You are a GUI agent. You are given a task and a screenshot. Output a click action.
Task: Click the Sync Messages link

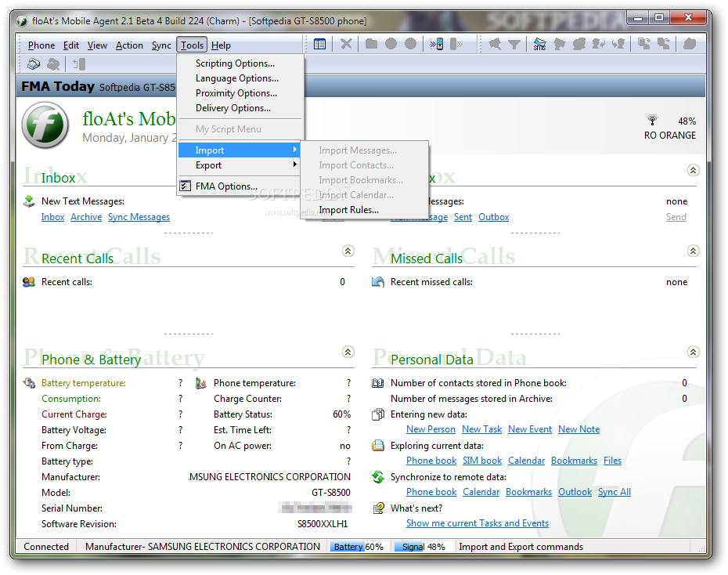139,217
